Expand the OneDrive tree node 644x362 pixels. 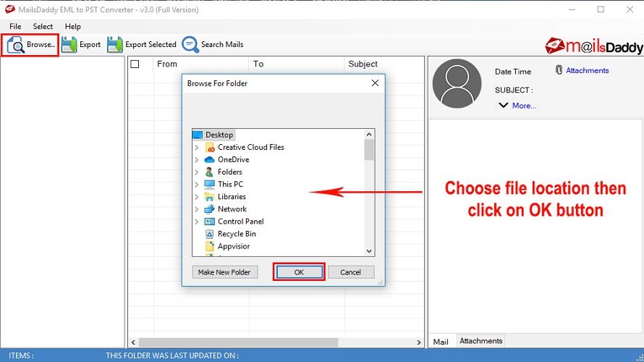point(197,159)
